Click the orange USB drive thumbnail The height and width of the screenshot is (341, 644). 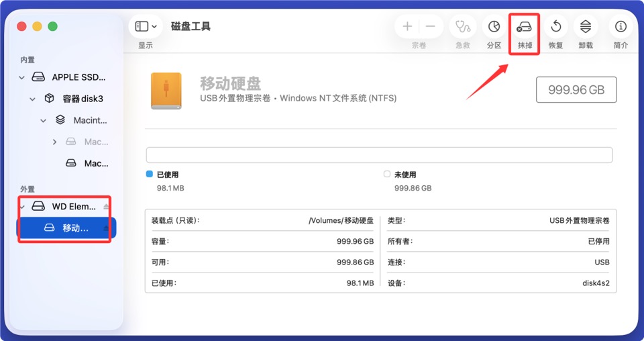tap(166, 91)
